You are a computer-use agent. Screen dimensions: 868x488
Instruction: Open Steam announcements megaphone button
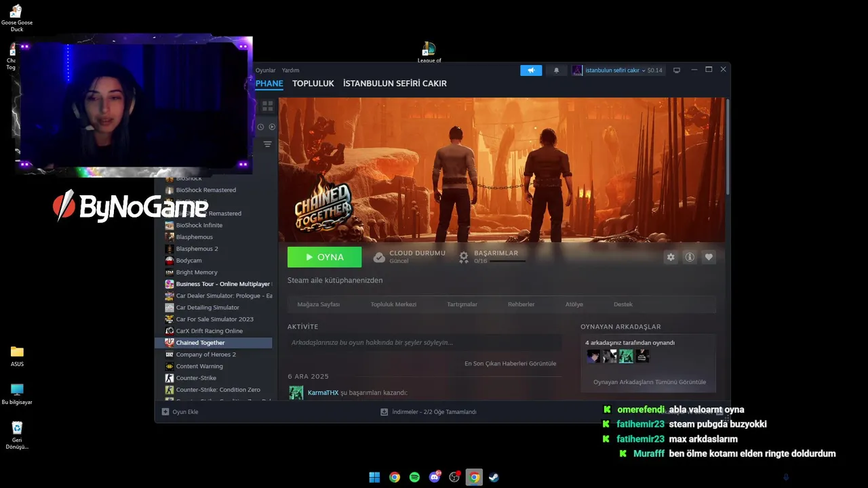click(531, 70)
